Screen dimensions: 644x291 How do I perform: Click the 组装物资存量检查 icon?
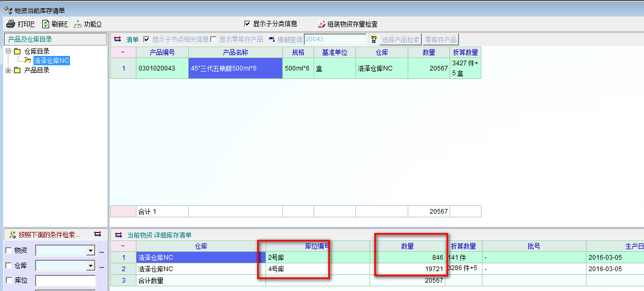point(321,24)
